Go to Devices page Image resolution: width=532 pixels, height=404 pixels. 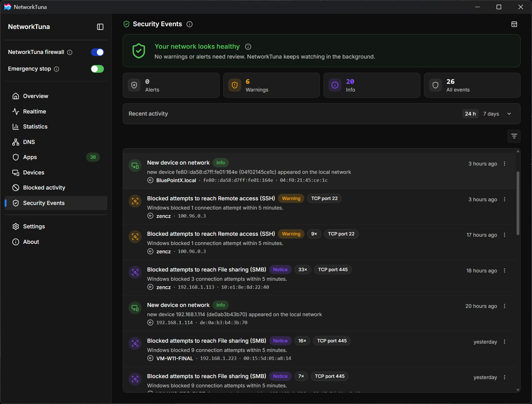point(56,173)
